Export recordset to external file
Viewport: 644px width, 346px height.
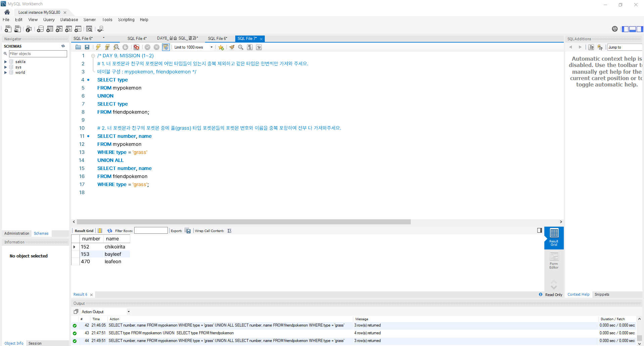coord(188,231)
